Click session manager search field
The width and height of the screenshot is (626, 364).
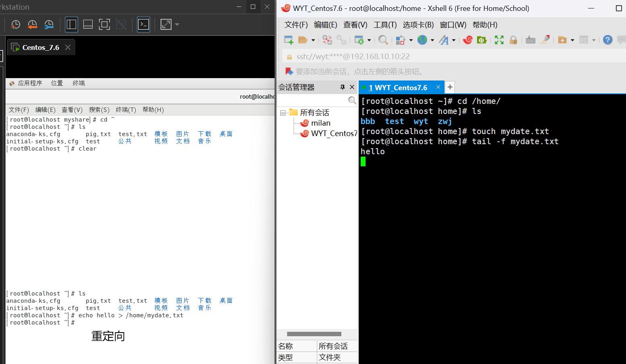(x=317, y=100)
